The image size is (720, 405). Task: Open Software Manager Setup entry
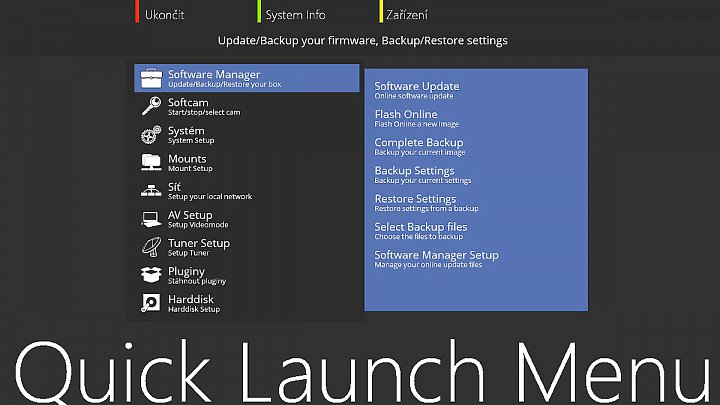(436, 259)
